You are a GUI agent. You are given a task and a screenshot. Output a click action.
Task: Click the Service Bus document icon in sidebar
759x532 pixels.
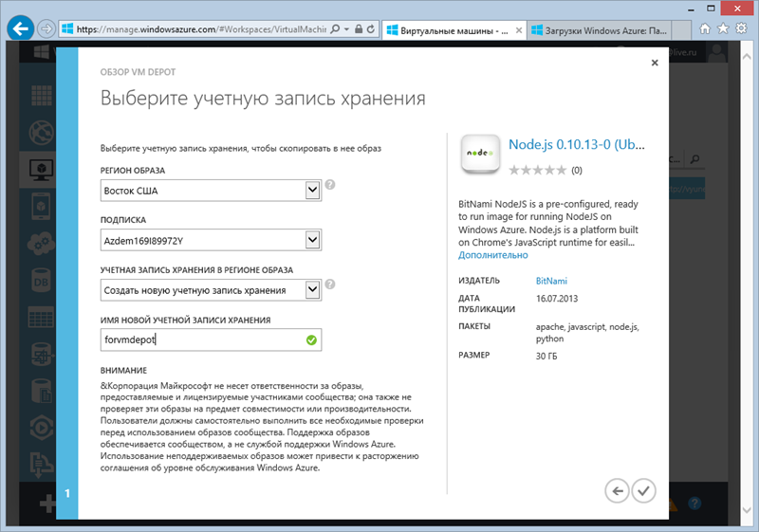[x=41, y=392]
